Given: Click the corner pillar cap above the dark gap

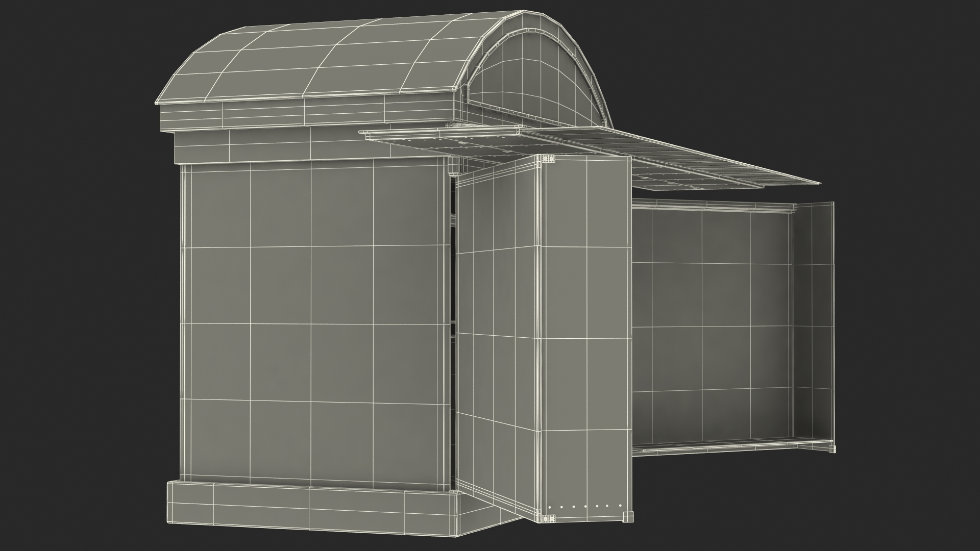Looking at the screenshot, I should pos(453,167).
